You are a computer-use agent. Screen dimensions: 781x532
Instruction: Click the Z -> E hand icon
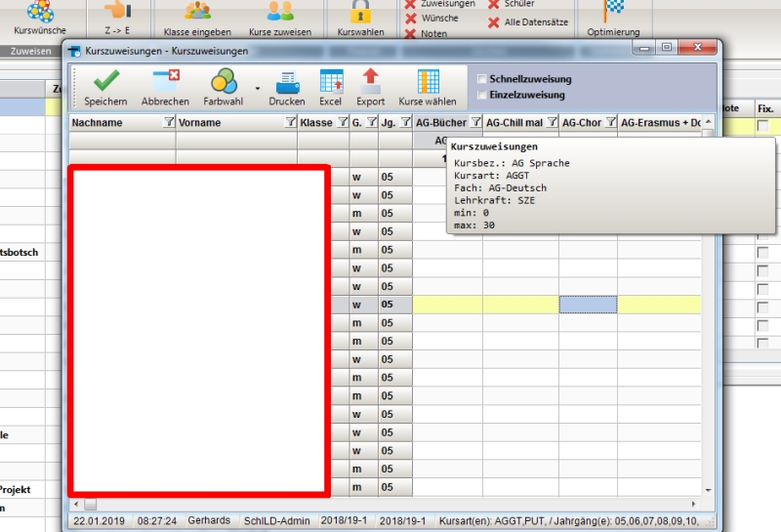pyautogui.click(x=117, y=10)
